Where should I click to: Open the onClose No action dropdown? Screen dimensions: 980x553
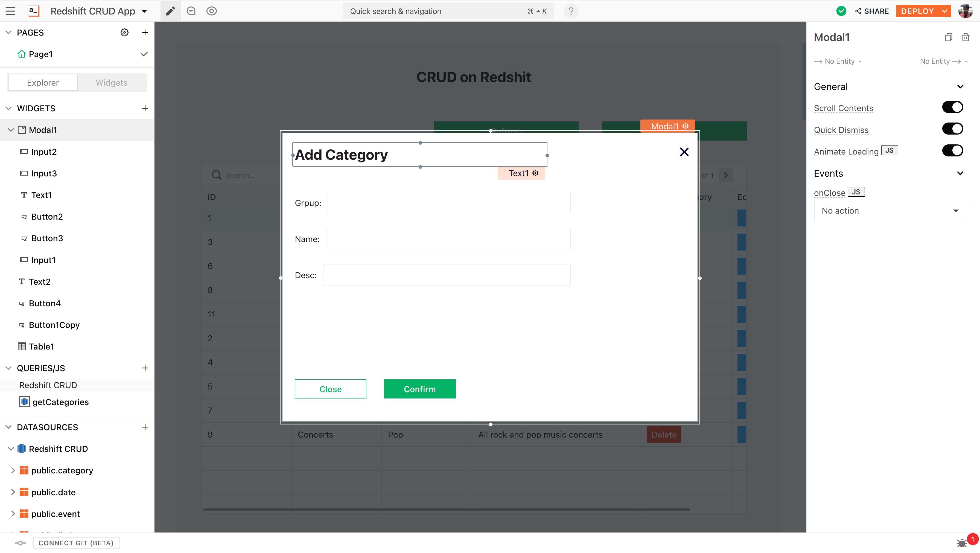click(x=891, y=211)
